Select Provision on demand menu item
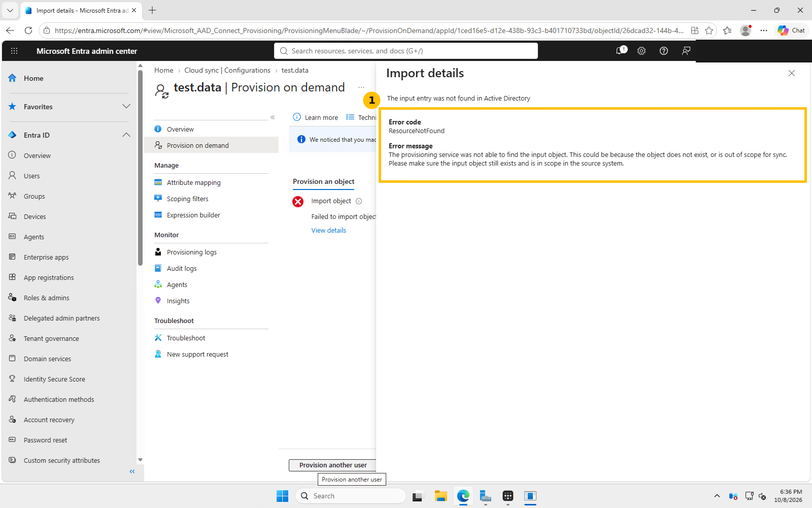812x508 pixels. click(212, 145)
